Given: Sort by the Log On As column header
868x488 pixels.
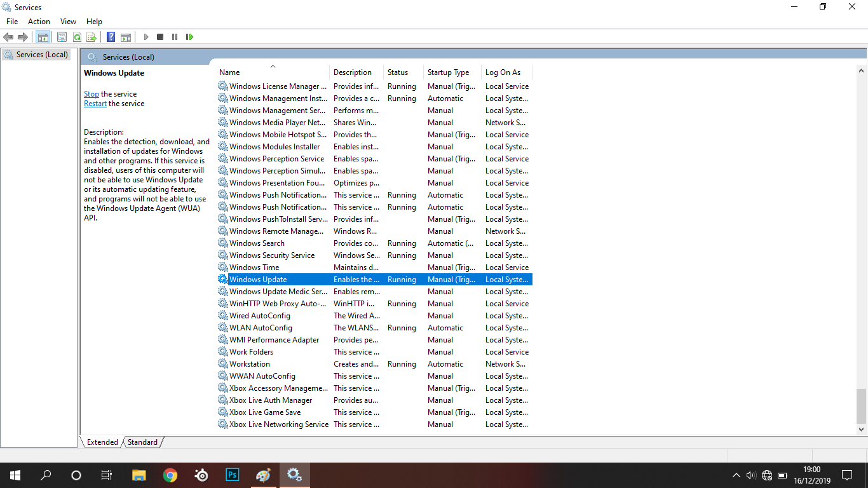Looking at the screenshot, I should pyautogui.click(x=507, y=72).
